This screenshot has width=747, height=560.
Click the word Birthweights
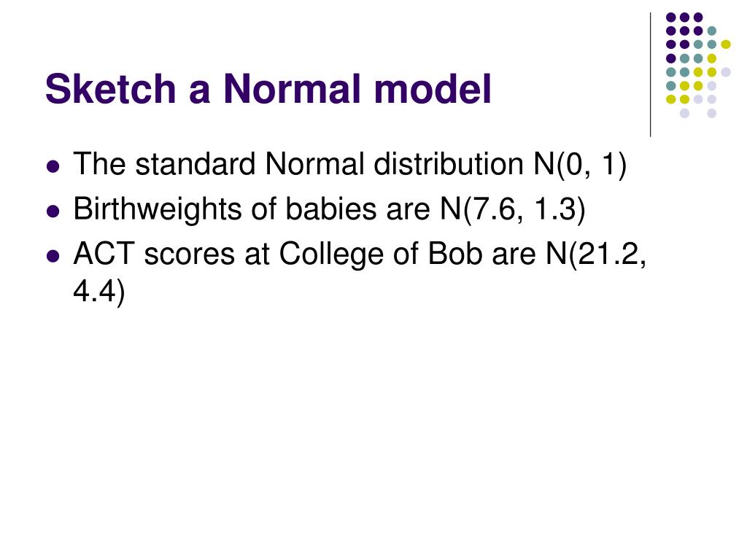[158, 209]
